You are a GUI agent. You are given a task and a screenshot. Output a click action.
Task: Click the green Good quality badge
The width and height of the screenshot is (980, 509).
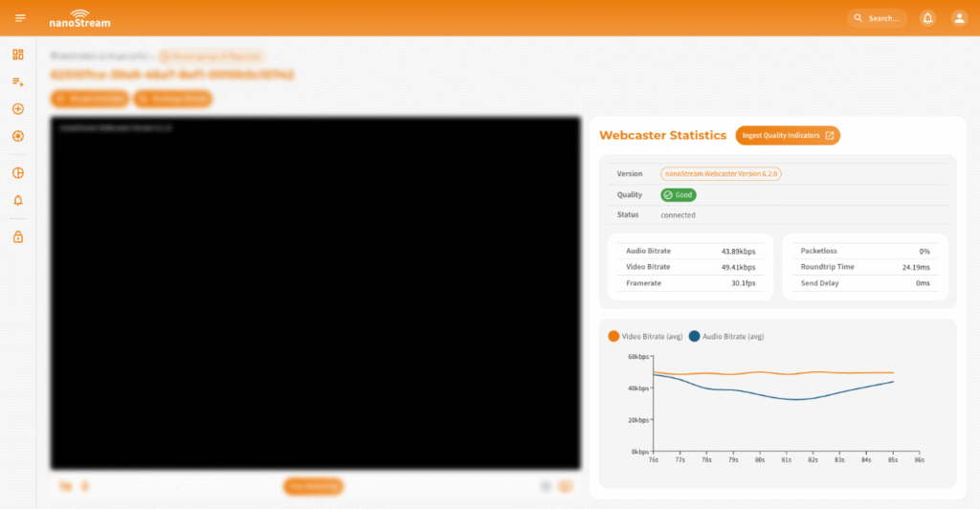pyautogui.click(x=679, y=194)
